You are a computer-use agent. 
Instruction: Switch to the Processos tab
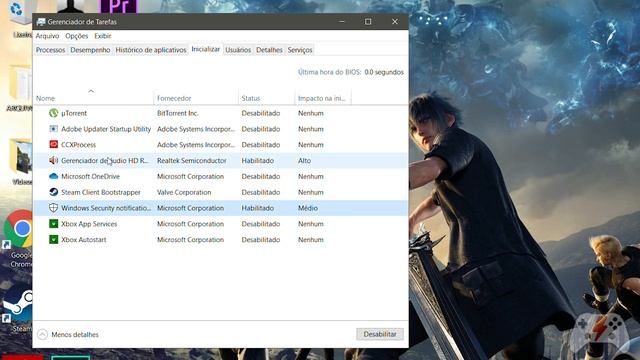[50, 50]
